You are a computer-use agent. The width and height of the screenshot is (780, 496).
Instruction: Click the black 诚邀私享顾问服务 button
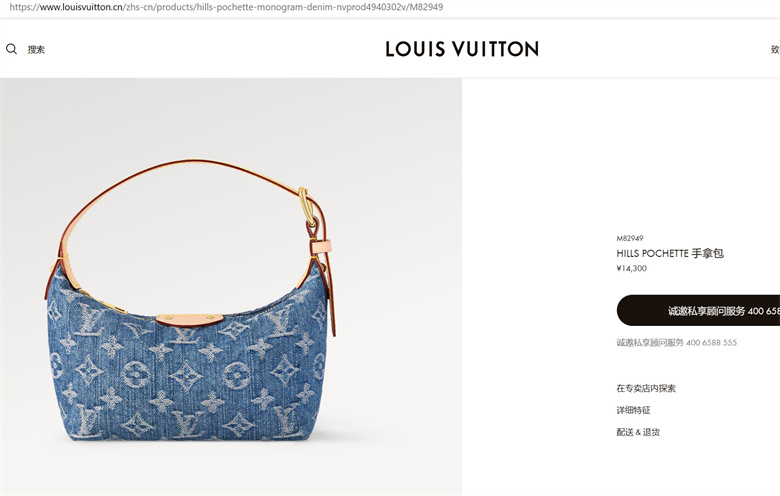698,310
